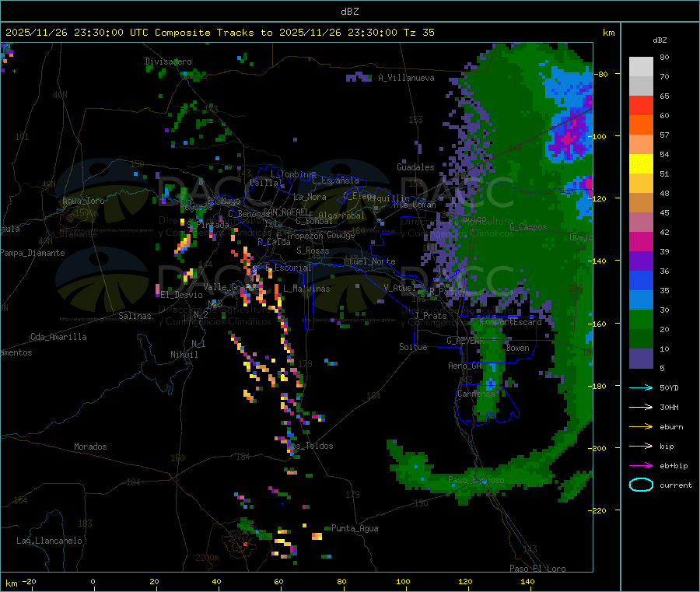This screenshot has width=700, height=592.
Task: Click the yellow eburn arrow legend icon
Action: 641,427
